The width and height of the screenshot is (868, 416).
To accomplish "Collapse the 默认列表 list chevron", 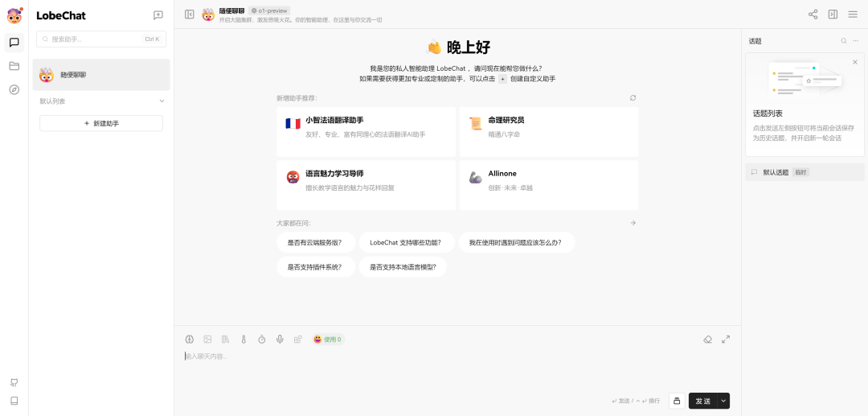I will (162, 101).
